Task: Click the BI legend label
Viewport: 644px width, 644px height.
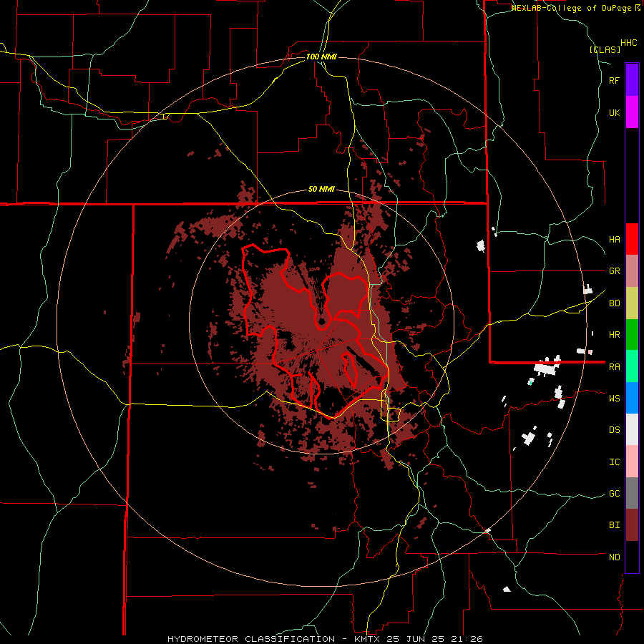Action: coord(615,525)
